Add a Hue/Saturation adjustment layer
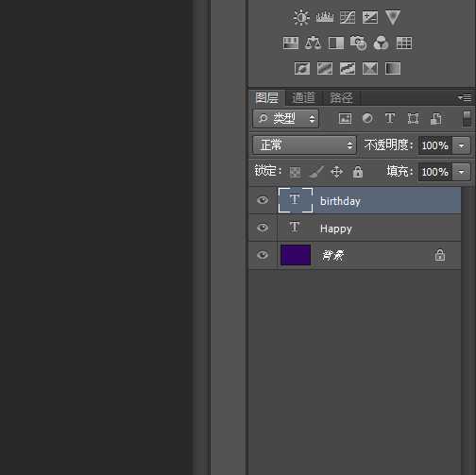 pyautogui.click(x=291, y=42)
